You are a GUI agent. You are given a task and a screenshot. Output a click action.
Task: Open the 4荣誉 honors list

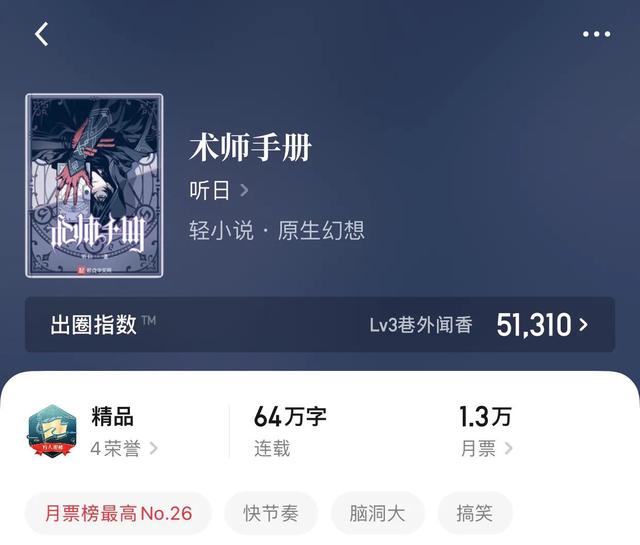(x=116, y=449)
